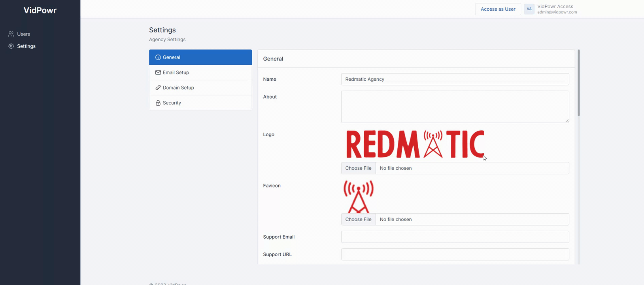Switch to the Email Setup tab
This screenshot has width=644, height=285.
coord(200,72)
